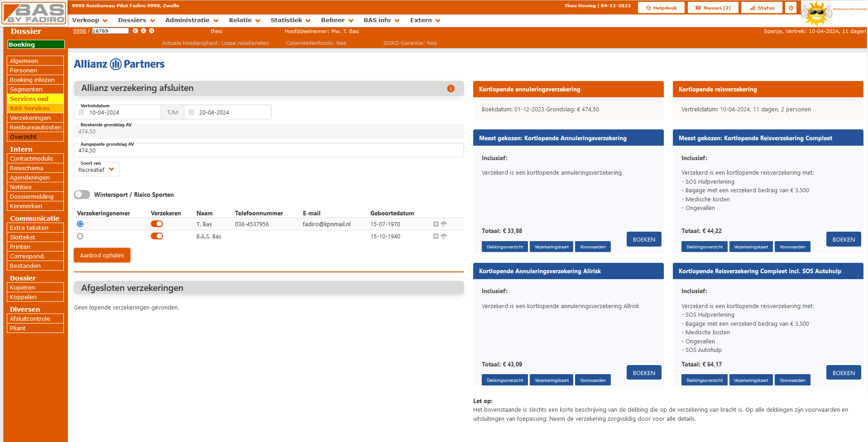Click the right arrow dossier navigation icon
Image resolution: width=868 pixels, height=442 pixels.
(x=152, y=31)
